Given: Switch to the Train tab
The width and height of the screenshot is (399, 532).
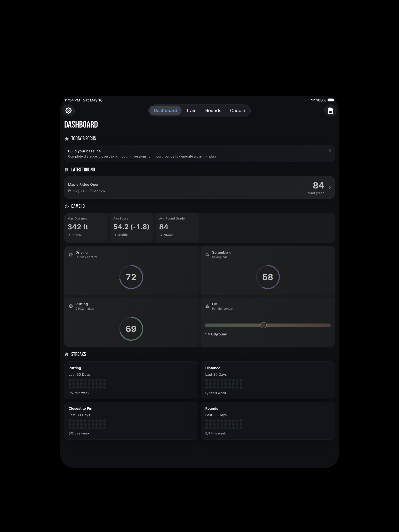Looking at the screenshot, I should tap(191, 110).
